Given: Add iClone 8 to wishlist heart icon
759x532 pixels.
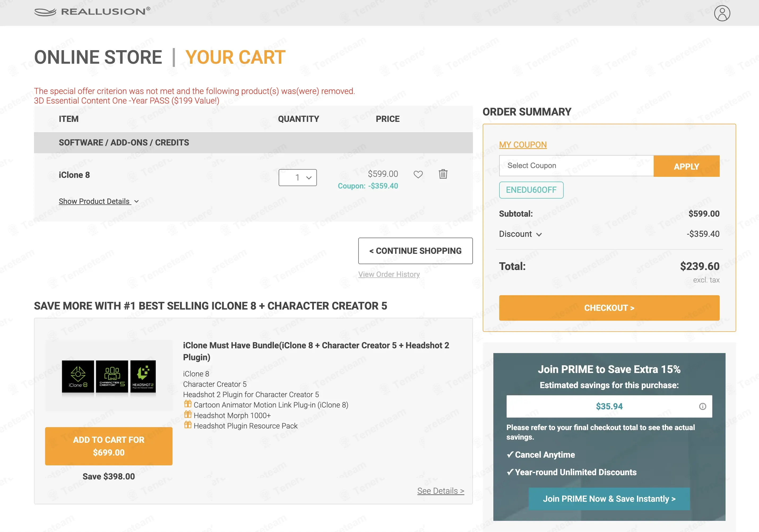Looking at the screenshot, I should pos(418,174).
